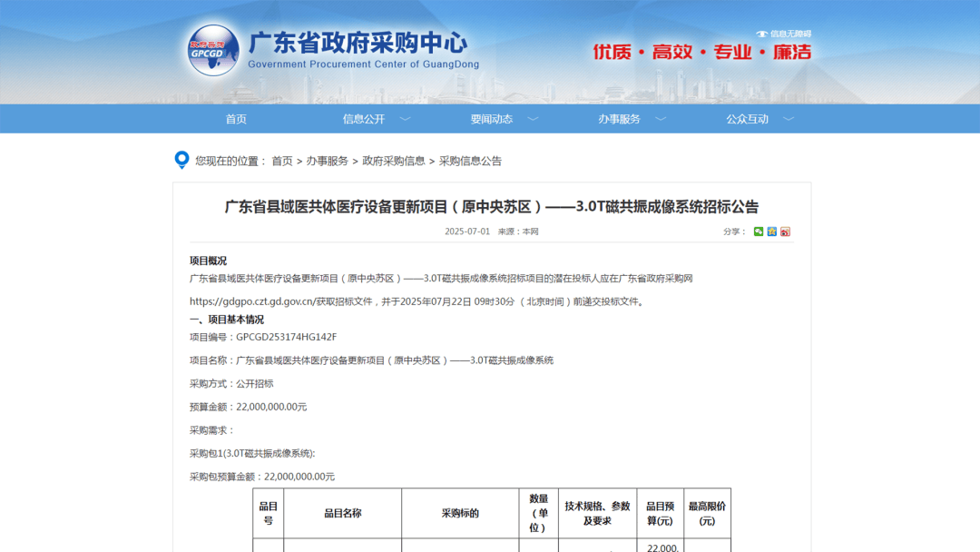The image size is (980, 552).
Task: Click the line starting with '预算金额：'
Action: tap(248, 407)
